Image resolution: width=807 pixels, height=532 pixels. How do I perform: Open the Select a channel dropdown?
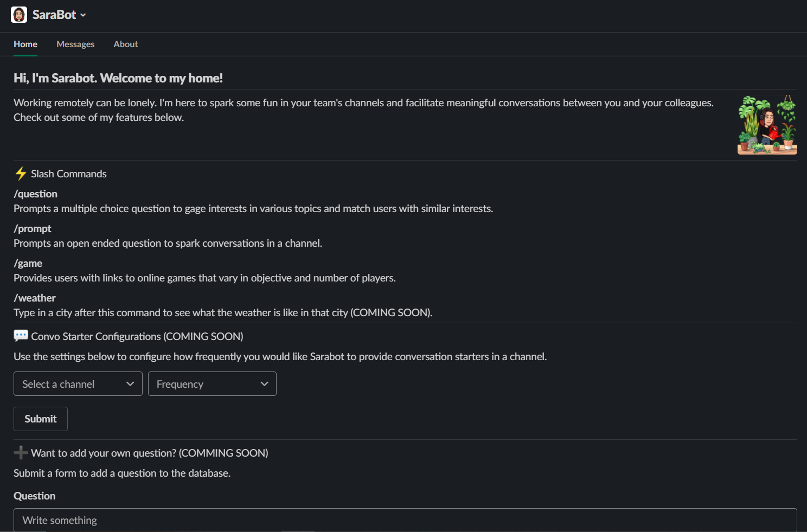71,384
